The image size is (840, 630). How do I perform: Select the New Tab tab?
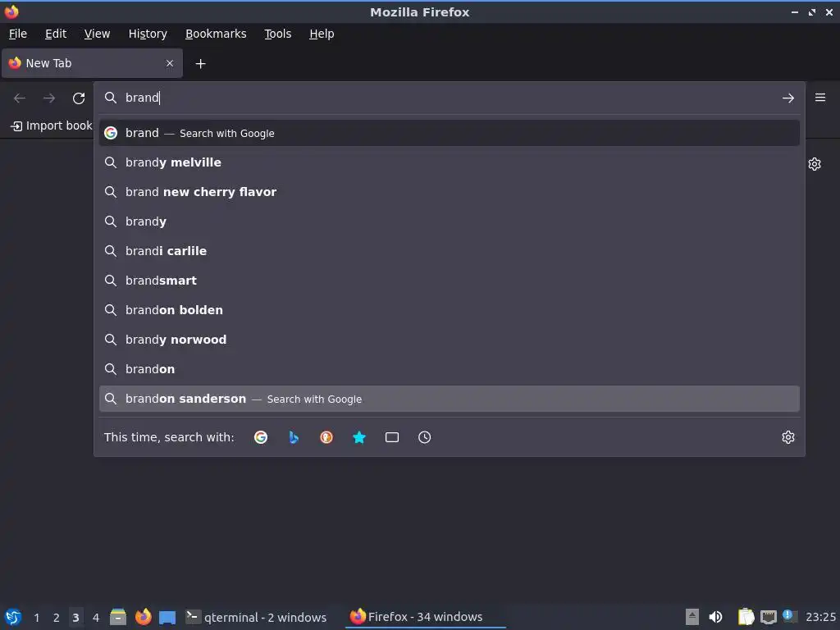click(92, 63)
